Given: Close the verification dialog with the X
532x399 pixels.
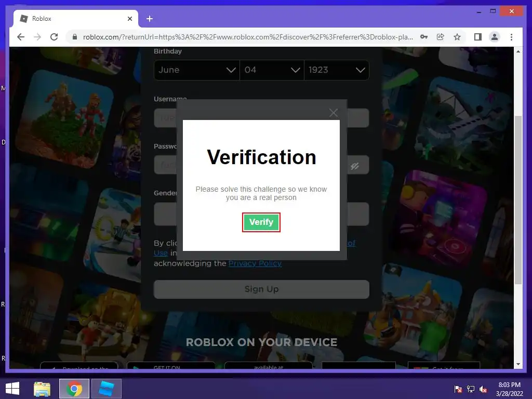Looking at the screenshot, I should click(x=333, y=113).
